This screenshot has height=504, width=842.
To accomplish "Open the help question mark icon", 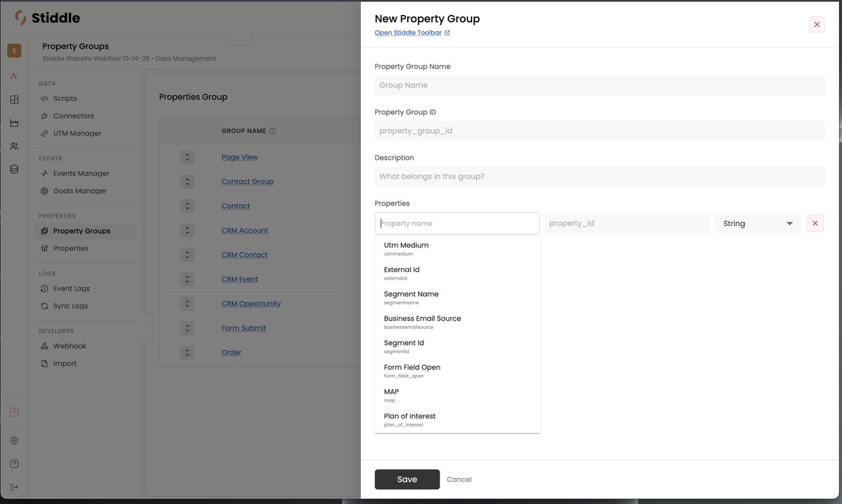I will coord(14,464).
